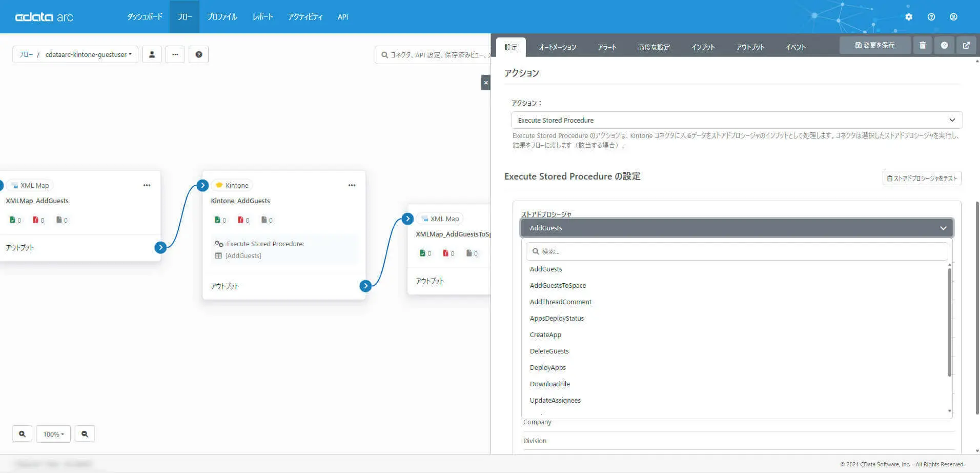980x473 pixels.
Task: Open the XMLMap_AddGuests connector ellipsis menu
Action: pyautogui.click(x=147, y=185)
